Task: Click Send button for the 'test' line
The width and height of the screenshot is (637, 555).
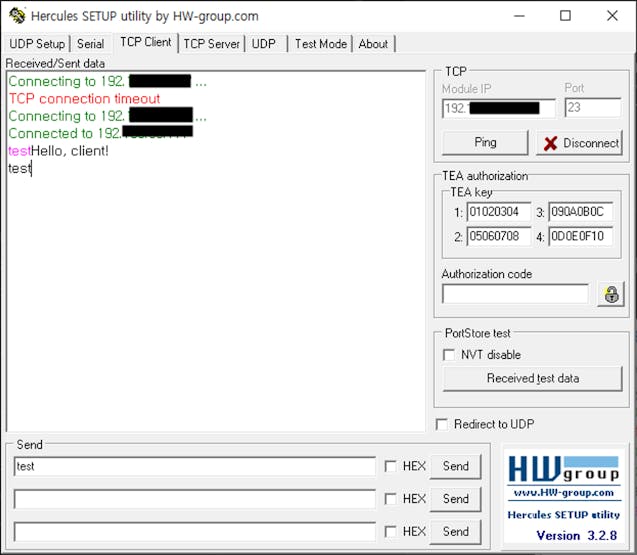Action: [x=455, y=466]
